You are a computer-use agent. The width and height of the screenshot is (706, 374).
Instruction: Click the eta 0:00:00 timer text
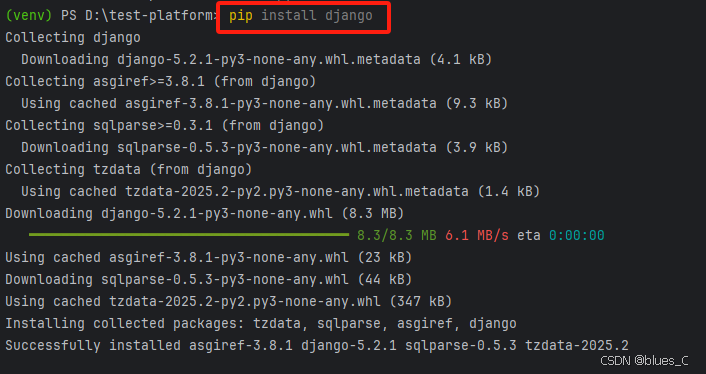pyautogui.click(x=561, y=235)
